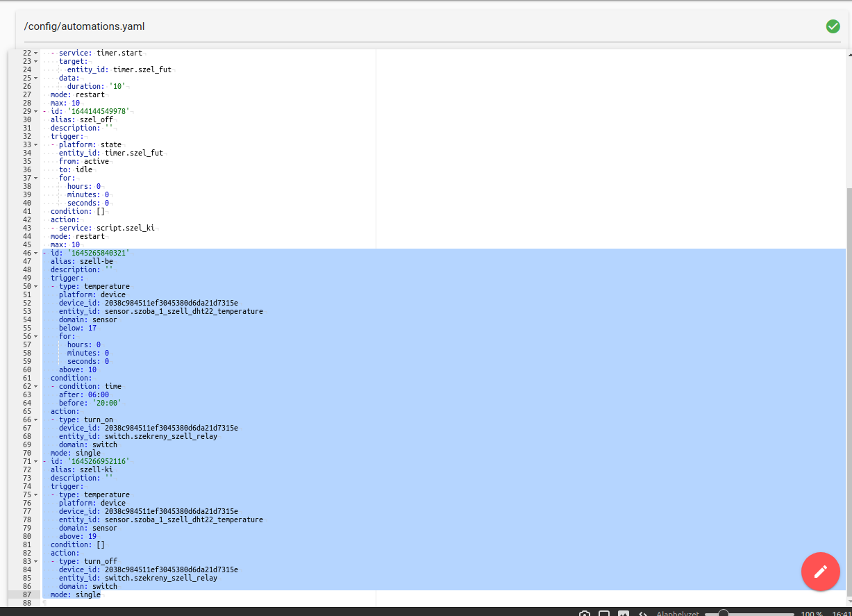Collapse the for block at line 56
Viewport: 852px width, 616px height.
click(x=37, y=336)
